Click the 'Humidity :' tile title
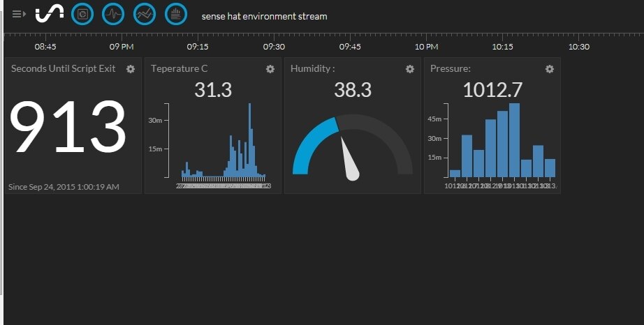This screenshot has width=644, height=325. 312,68
